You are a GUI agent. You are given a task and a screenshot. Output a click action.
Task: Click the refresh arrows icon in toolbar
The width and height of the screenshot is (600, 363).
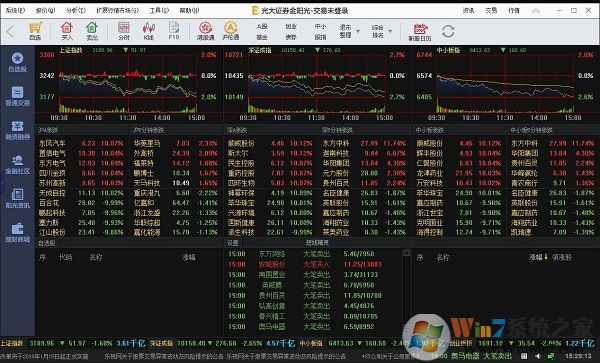click(x=448, y=31)
